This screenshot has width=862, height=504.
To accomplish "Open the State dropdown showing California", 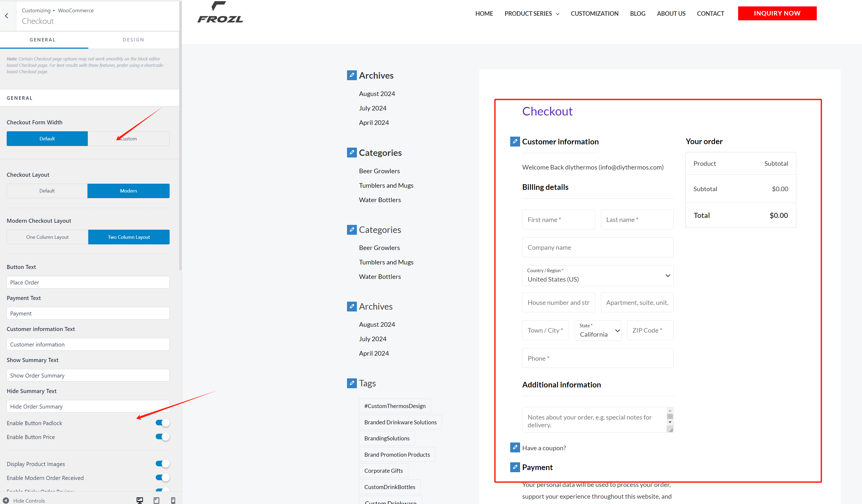I will [x=598, y=330].
